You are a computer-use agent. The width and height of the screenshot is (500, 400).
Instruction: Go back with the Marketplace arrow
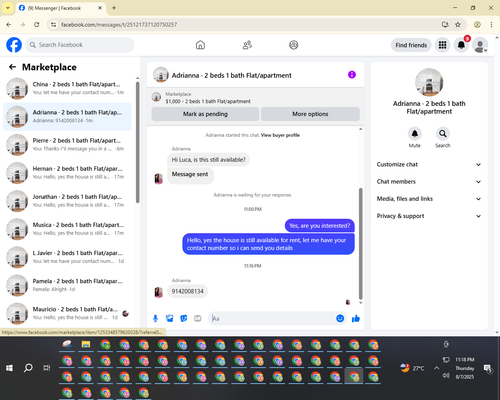click(x=12, y=67)
